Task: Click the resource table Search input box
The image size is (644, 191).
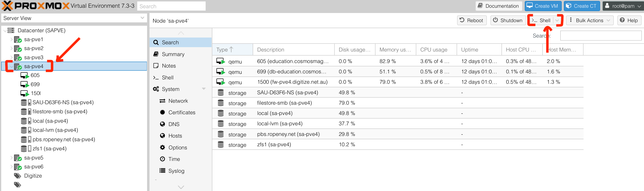Action: click(x=601, y=36)
